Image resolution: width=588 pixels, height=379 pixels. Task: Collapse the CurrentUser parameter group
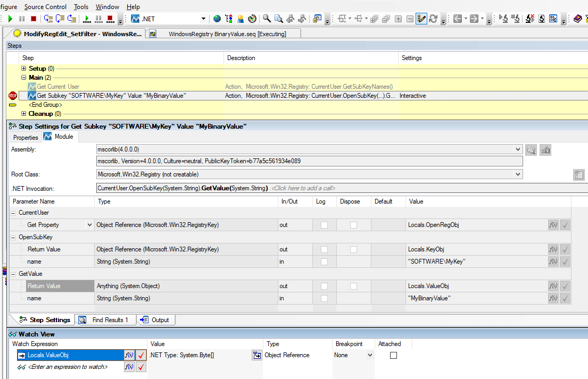click(x=13, y=213)
